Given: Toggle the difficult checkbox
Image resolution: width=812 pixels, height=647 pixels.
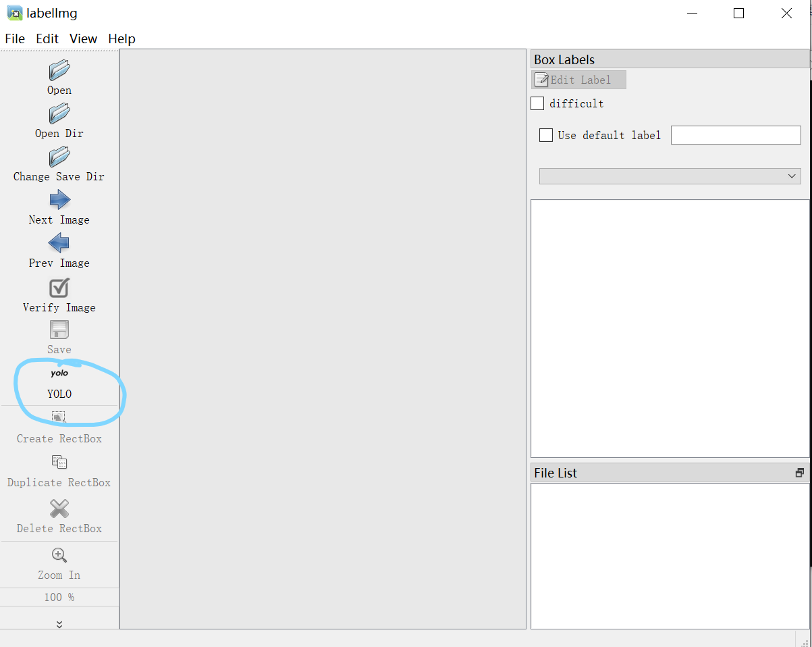Looking at the screenshot, I should click(537, 103).
